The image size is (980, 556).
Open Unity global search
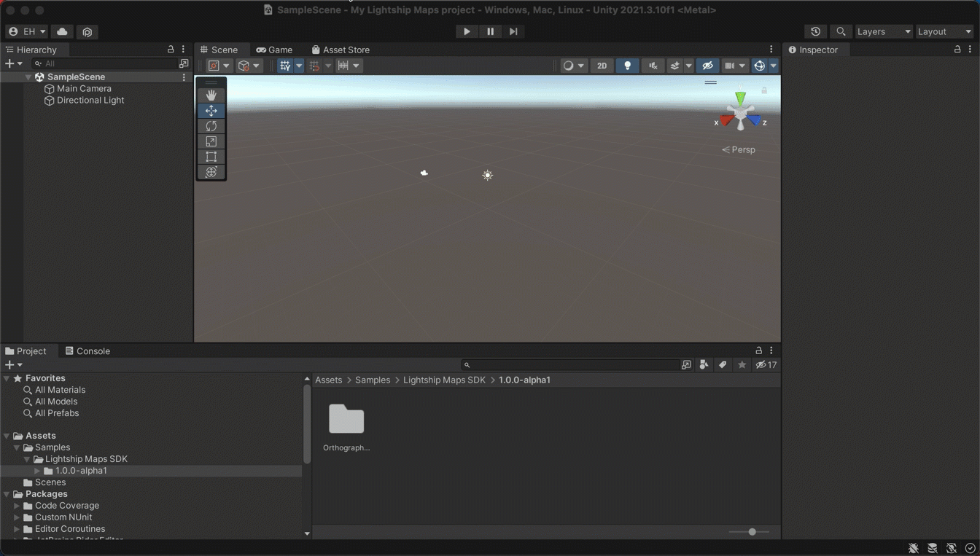(x=841, y=31)
